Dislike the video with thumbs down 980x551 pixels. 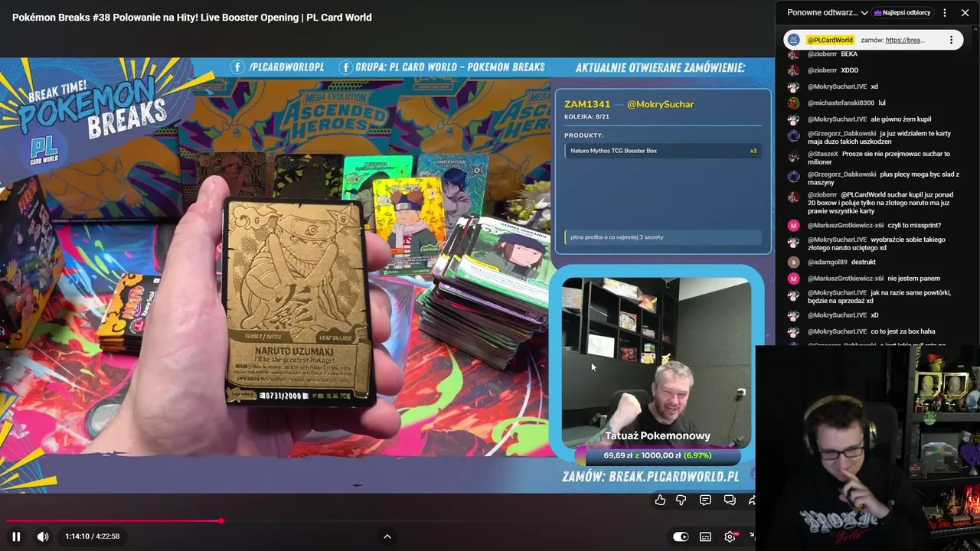pos(681,500)
